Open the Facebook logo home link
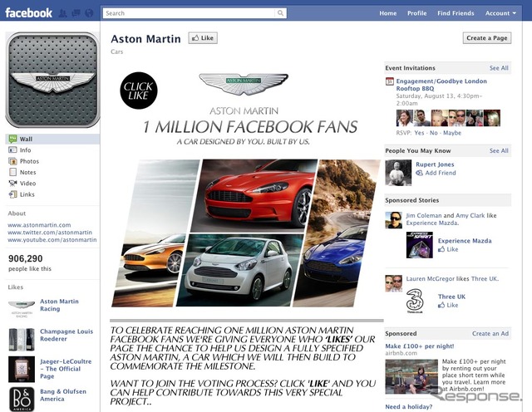Image resolution: width=532 pixels, height=412 pixels. [28, 13]
